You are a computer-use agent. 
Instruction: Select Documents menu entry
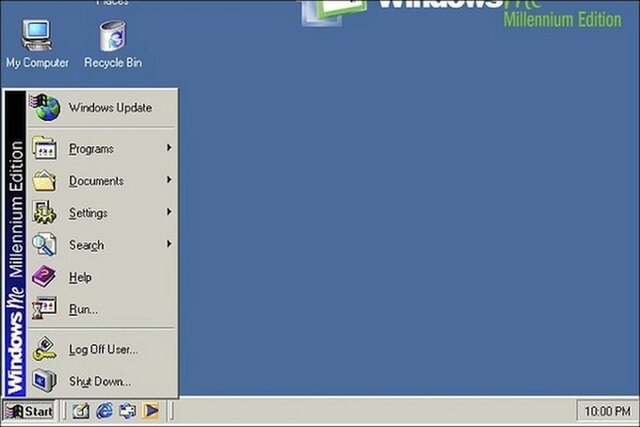point(101,180)
